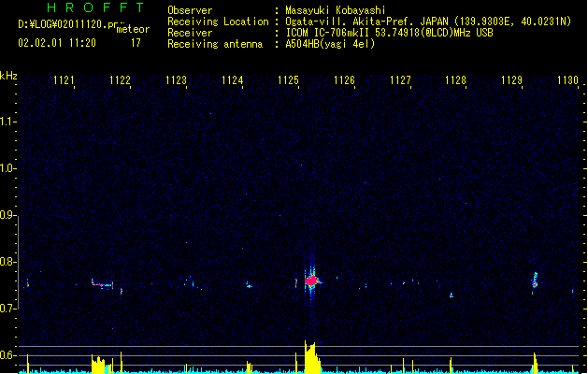Click the 1127 time marker
Screen dimensions: 588x374
(x=400, y=80)
